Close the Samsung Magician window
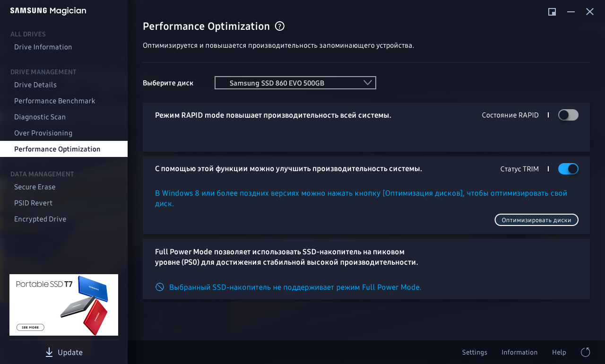 point(590,12)
